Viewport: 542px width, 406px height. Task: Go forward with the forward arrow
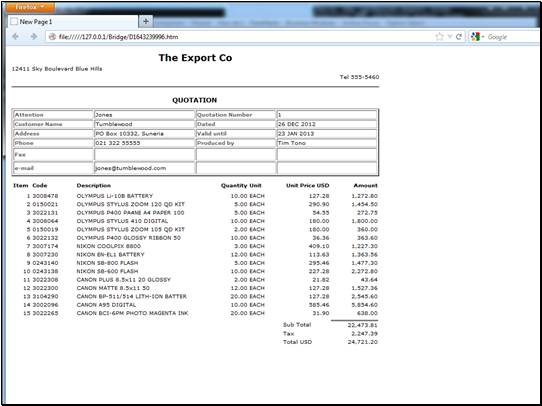tap(34, 37)
